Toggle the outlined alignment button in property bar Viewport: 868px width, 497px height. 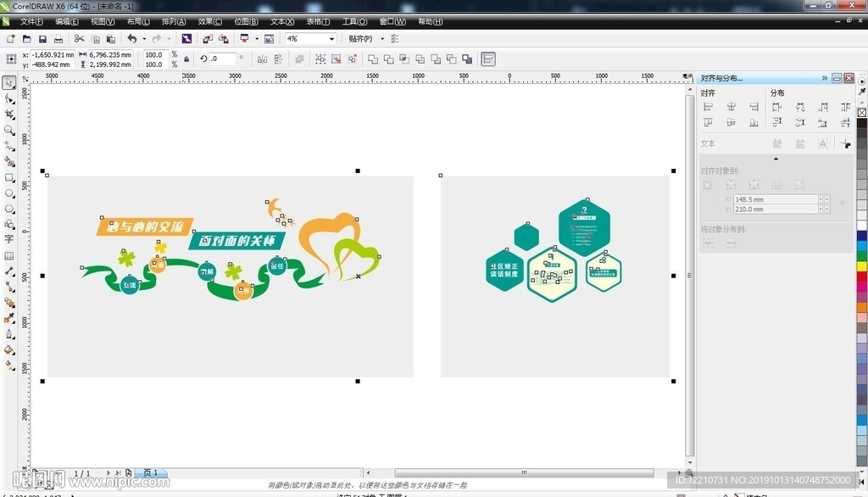click(x=488, y=59)
